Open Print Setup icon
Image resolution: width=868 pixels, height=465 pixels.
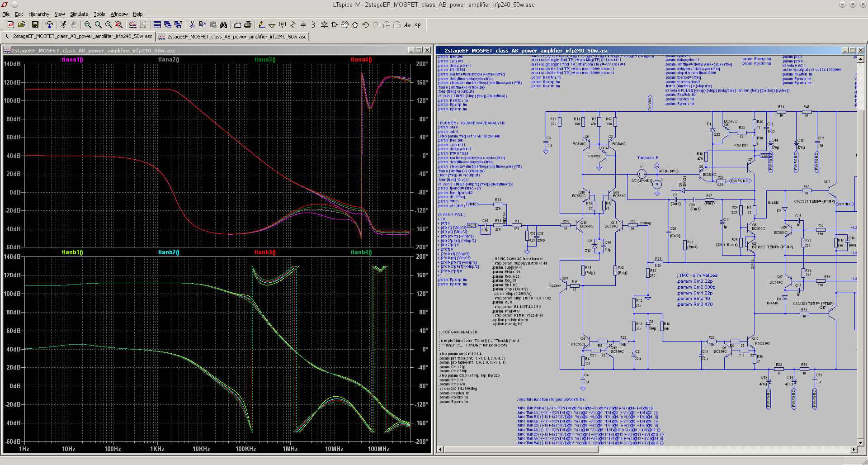[x=237, y=25]
